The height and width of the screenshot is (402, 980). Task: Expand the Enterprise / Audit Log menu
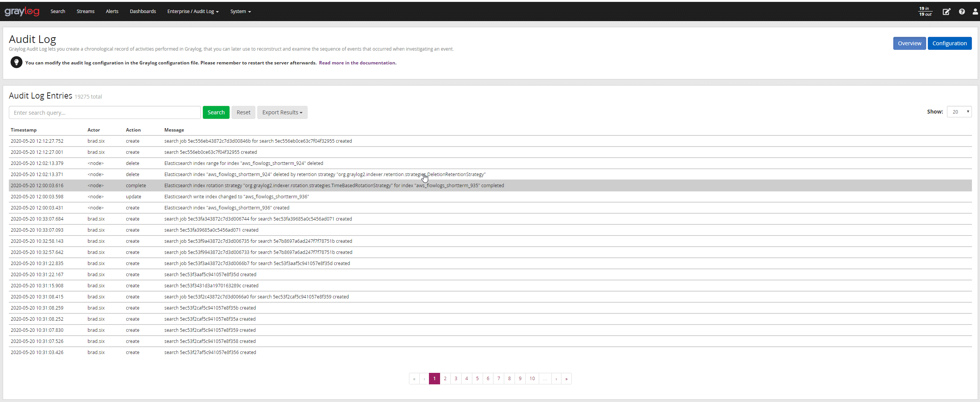[193, 12]
